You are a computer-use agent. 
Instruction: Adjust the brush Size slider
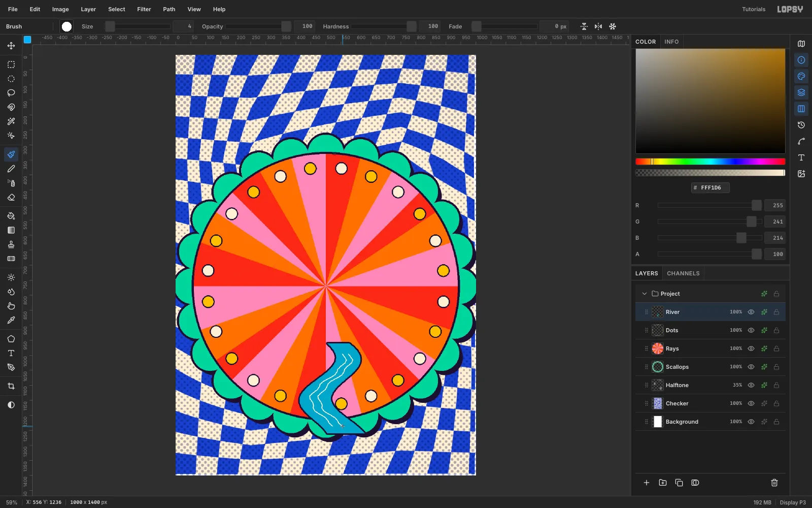point(138,26)
